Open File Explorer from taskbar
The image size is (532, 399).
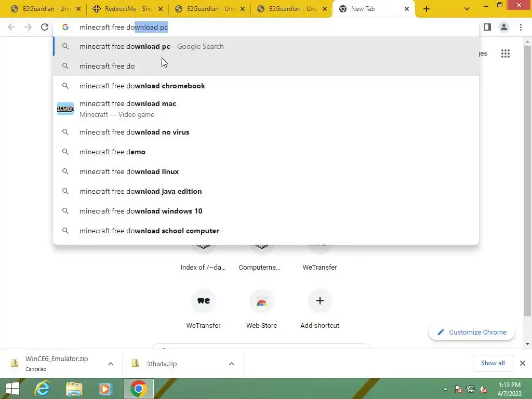(74, 389)
